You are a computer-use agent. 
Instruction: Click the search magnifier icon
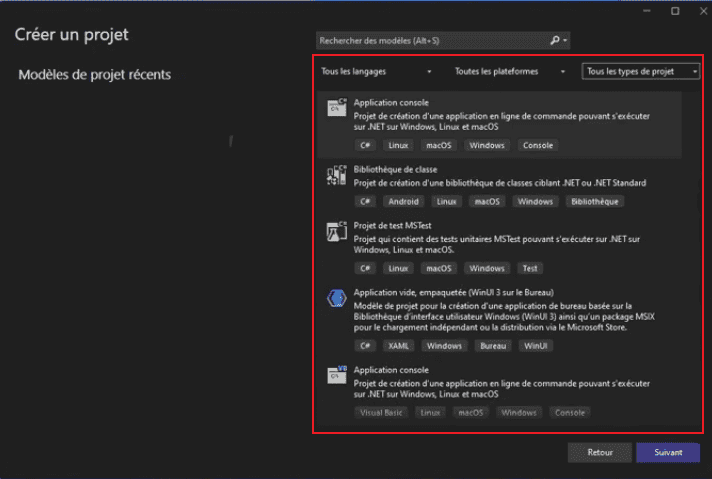pyautogui.click(x=554, y=40)
